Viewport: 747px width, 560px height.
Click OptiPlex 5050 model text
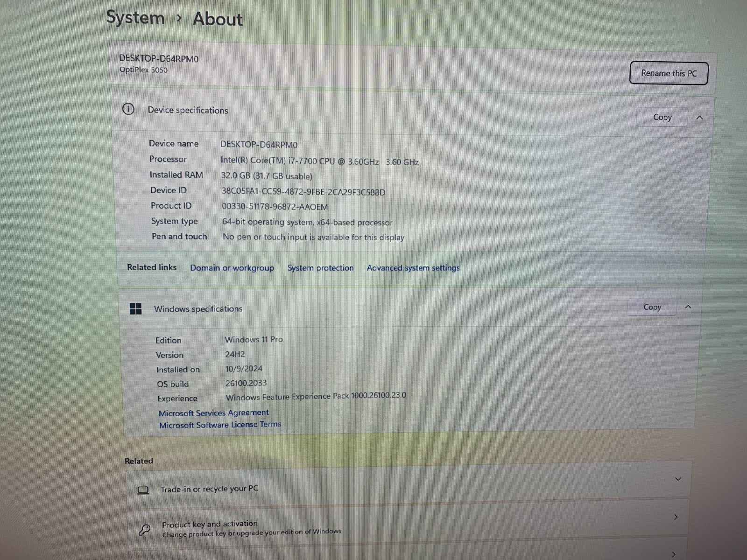click(143, 70)
